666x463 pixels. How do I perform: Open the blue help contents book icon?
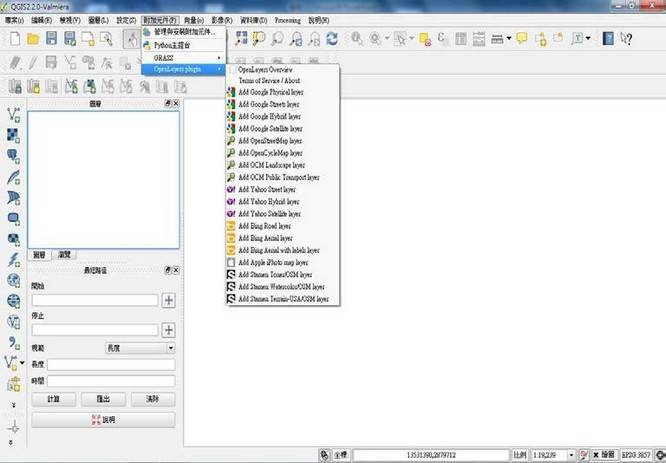(608, 39)
